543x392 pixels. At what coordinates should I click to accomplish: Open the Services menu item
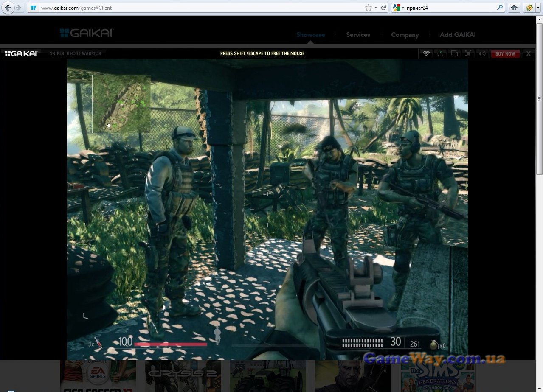pyautogui.click(x=358, y=35)
